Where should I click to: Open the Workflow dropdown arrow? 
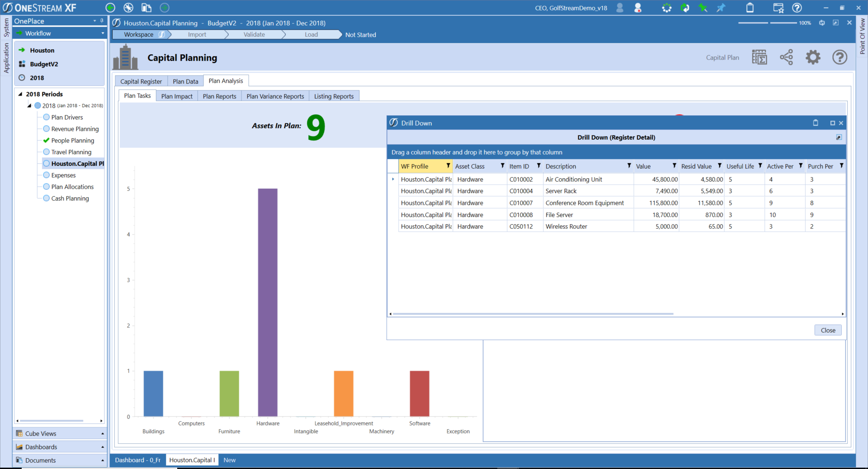pyautogui.click(x=103, y=33)
